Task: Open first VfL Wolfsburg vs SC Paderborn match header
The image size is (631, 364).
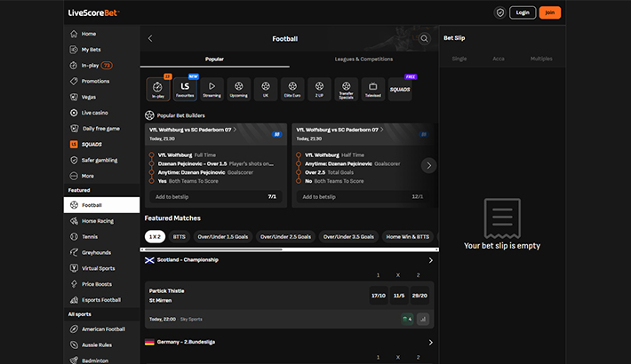Action: (216, 134)
